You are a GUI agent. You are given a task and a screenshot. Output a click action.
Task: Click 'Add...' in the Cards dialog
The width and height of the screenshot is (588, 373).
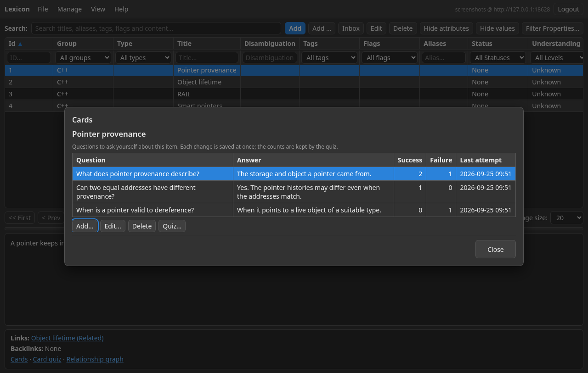85,226
